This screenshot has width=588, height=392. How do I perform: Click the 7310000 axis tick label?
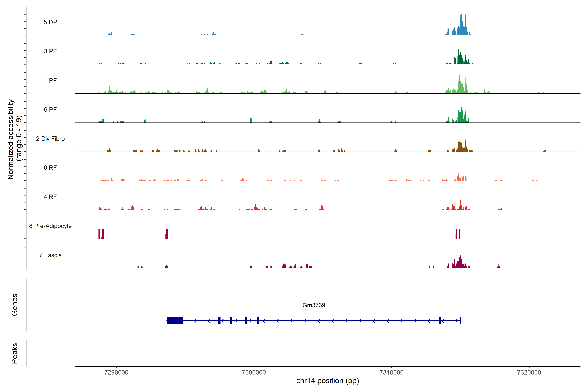391,372
